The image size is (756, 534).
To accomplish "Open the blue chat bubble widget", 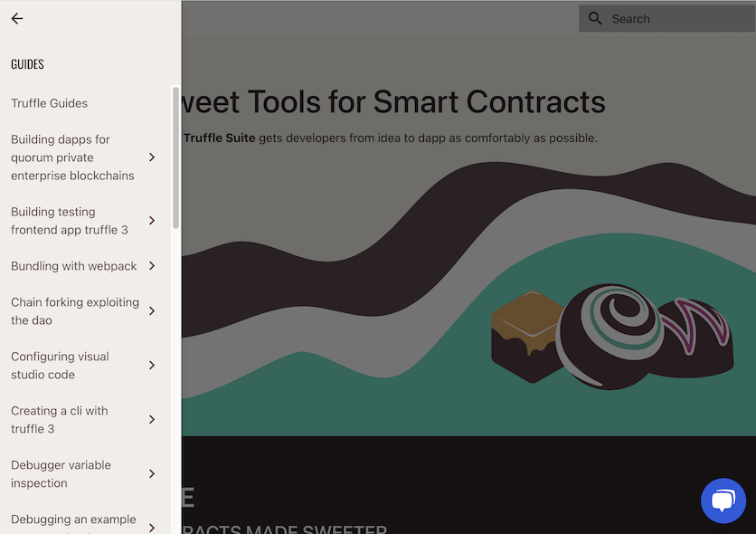I will [x=723, y=501].
